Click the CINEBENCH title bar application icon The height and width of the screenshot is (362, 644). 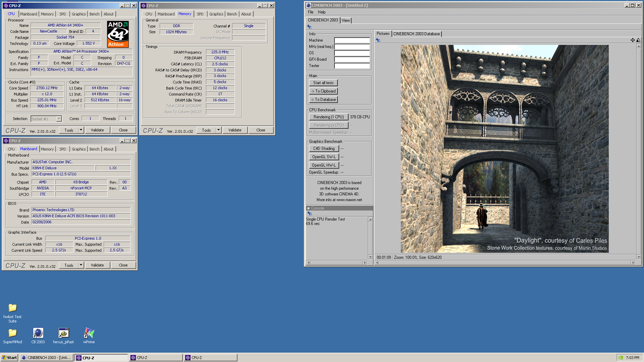pyautogui.click(x=309, y=5)
